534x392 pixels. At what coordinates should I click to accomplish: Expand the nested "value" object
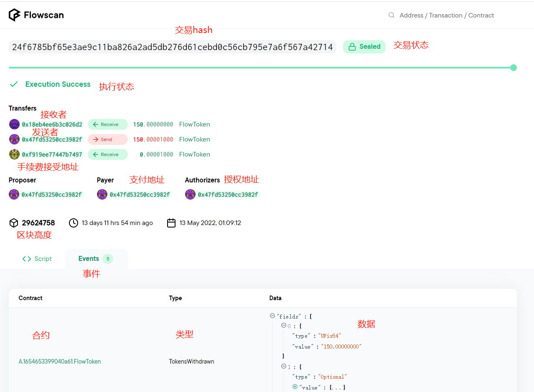(x=295, y=387)
